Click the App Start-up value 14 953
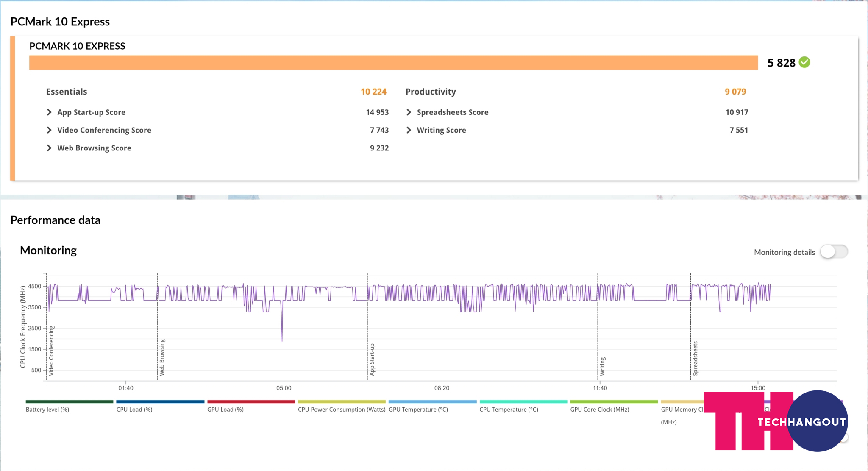The height and width of the screenshot is (471, 868). coord(377,112)
